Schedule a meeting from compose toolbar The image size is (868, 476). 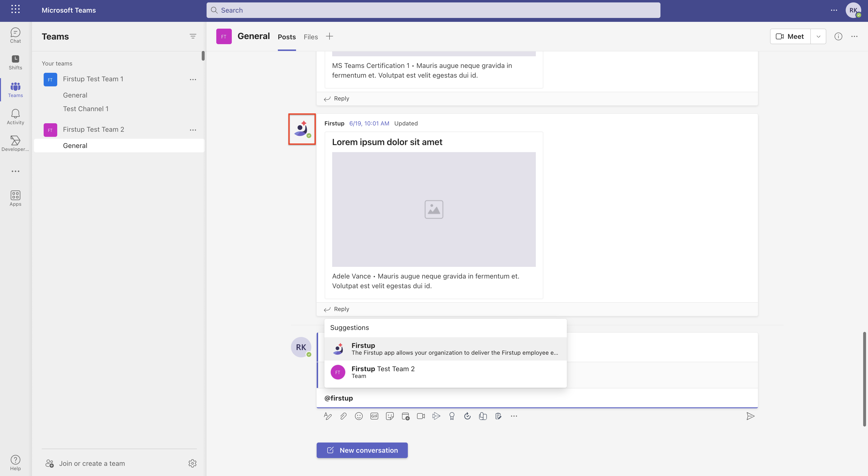[405, 416]
